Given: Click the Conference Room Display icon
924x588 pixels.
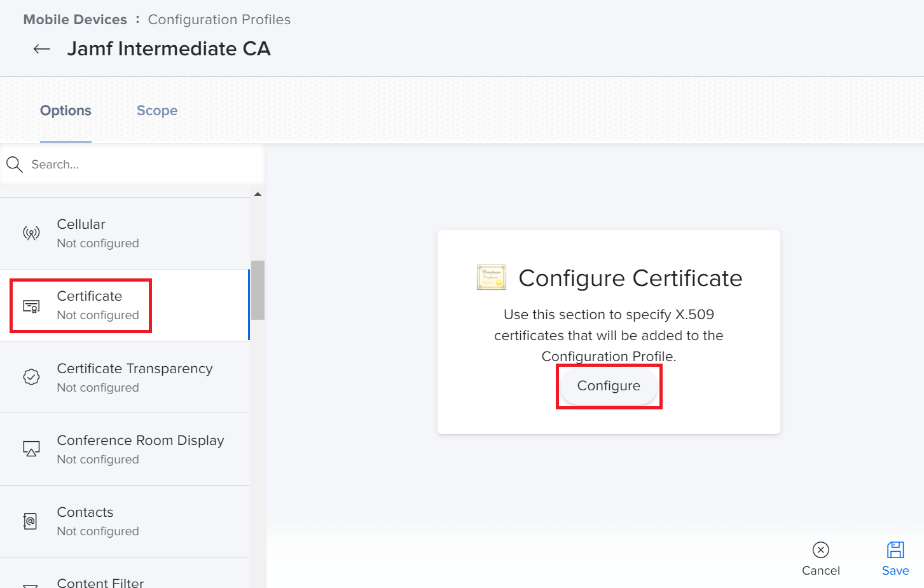Looking at the screenshot, I should (31, 449).
